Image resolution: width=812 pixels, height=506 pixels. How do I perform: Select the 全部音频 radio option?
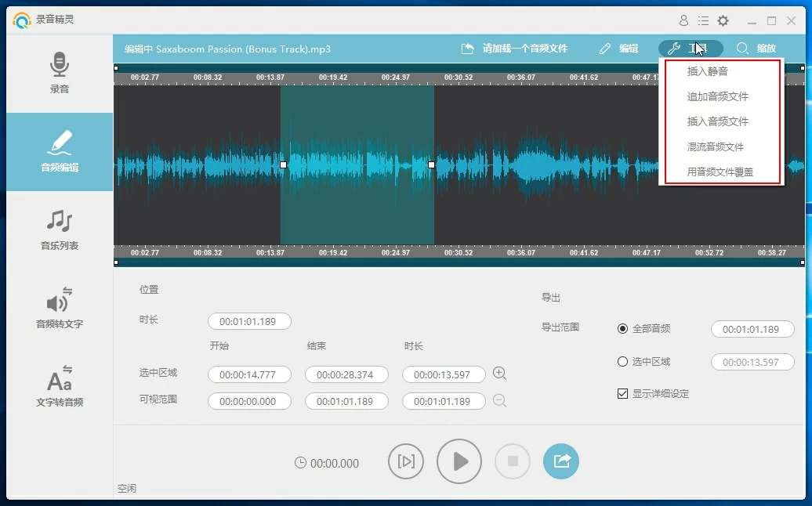point(623,329)
